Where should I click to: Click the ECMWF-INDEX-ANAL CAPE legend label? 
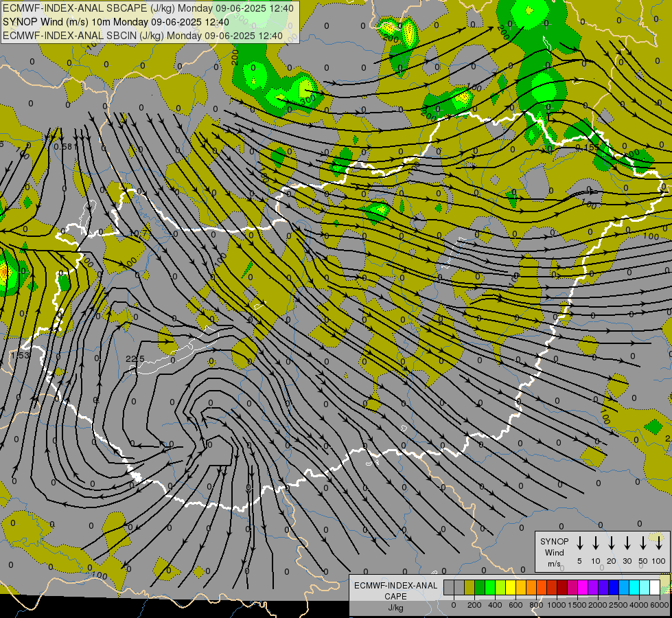click(395, 591)
